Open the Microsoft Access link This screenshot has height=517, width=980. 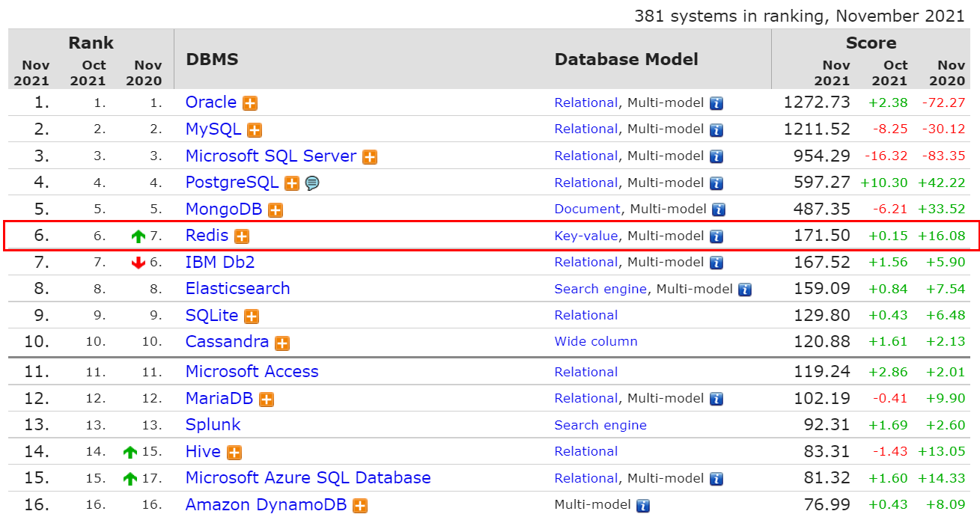coord(252,372)
